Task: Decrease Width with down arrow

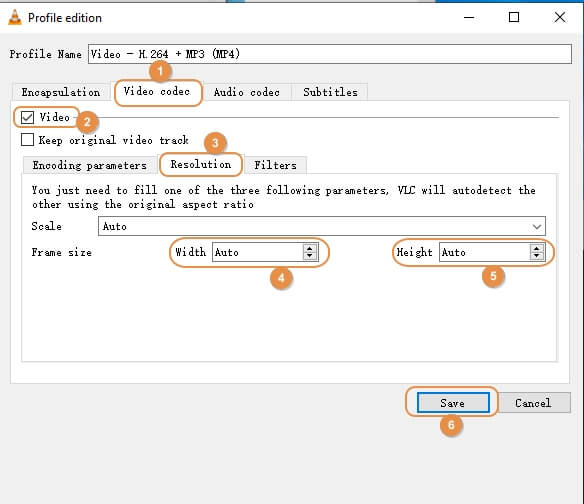Action: pyautogui.click(x=310, y=256)
